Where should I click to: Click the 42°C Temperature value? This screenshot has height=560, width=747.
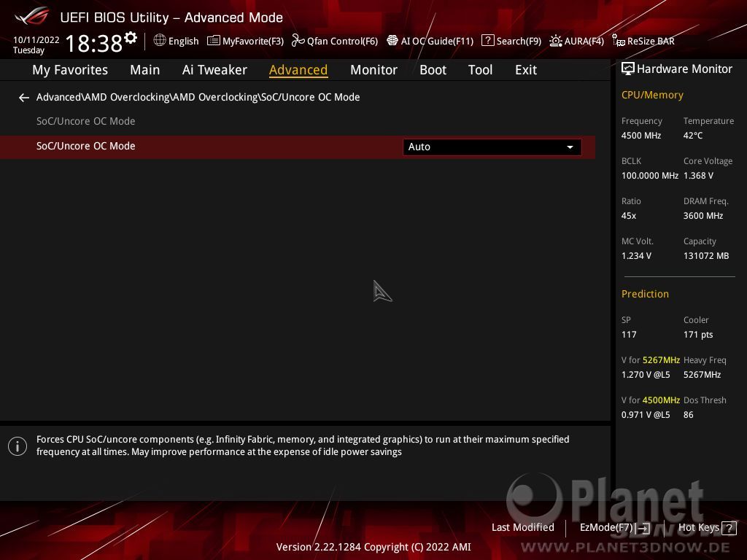[693, 136]
